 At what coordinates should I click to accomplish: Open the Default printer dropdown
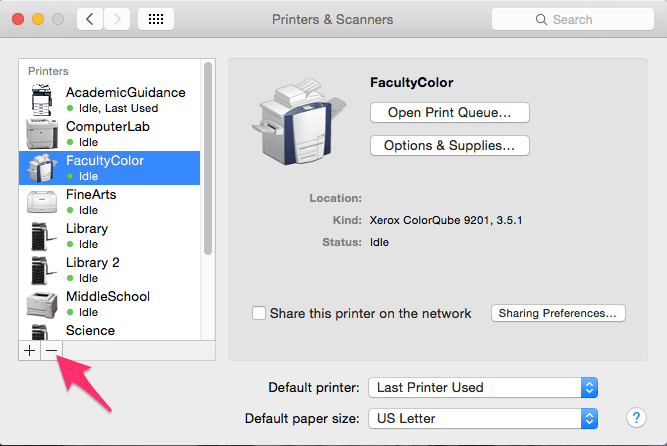click(x=483, y=387)
